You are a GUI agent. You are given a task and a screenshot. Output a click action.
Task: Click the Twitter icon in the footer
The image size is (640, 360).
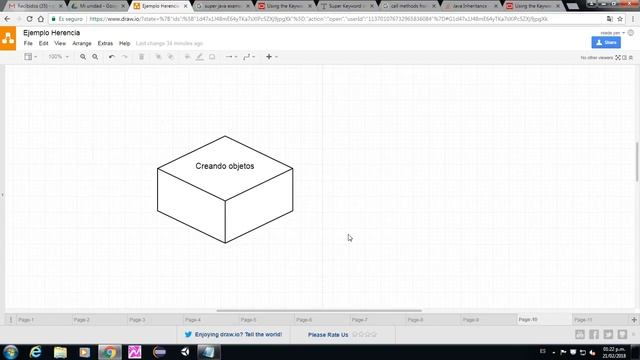[608, 334]
